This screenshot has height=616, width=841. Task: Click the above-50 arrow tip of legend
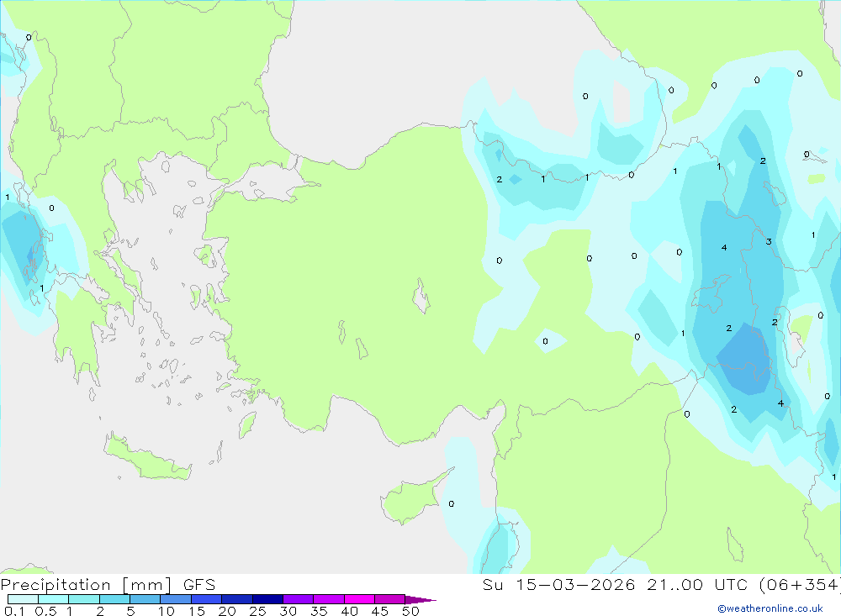click(x=420, y=600)
